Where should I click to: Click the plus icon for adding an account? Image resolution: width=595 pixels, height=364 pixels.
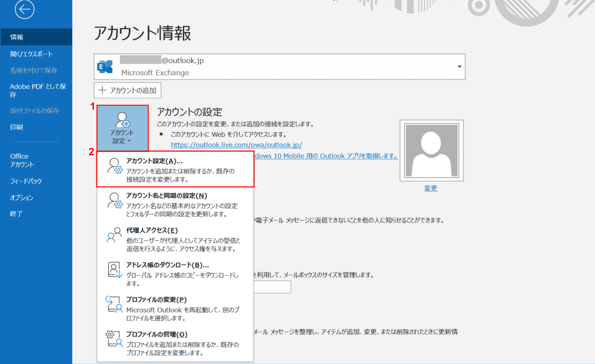click(x=102, y=90)
